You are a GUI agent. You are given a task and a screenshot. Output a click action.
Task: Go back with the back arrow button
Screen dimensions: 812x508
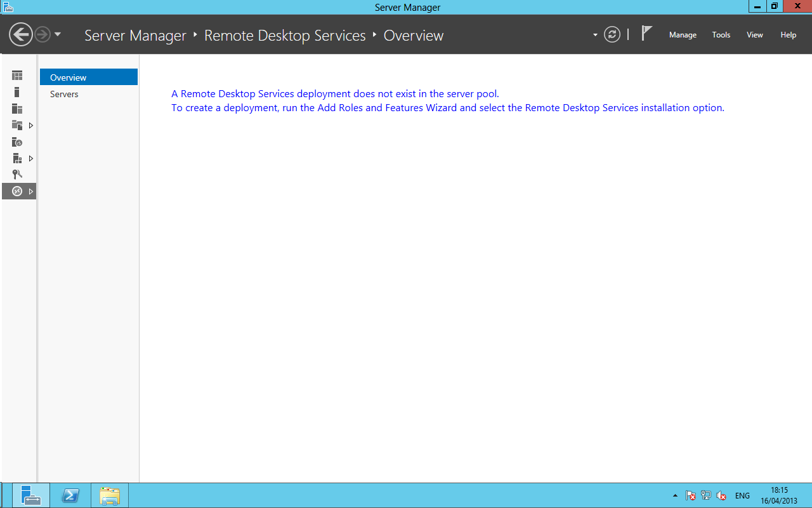pyautogui.click(x=20, y=34)
